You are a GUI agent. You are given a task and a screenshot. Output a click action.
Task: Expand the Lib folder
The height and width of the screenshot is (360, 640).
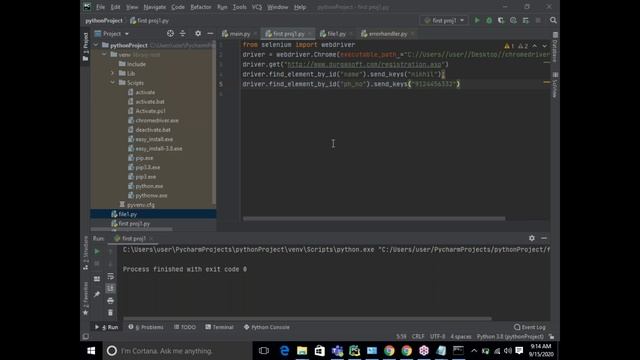[113, 73]
